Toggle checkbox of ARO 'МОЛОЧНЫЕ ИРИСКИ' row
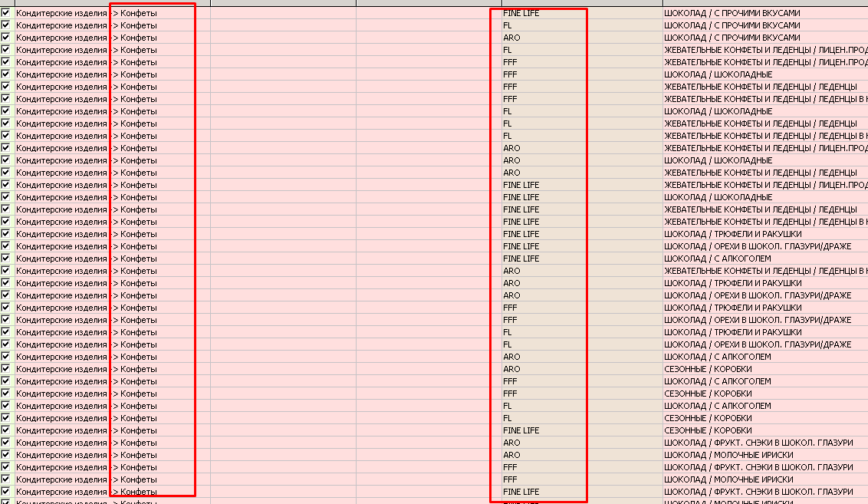 pyautogui.click(x=5, y=455)
